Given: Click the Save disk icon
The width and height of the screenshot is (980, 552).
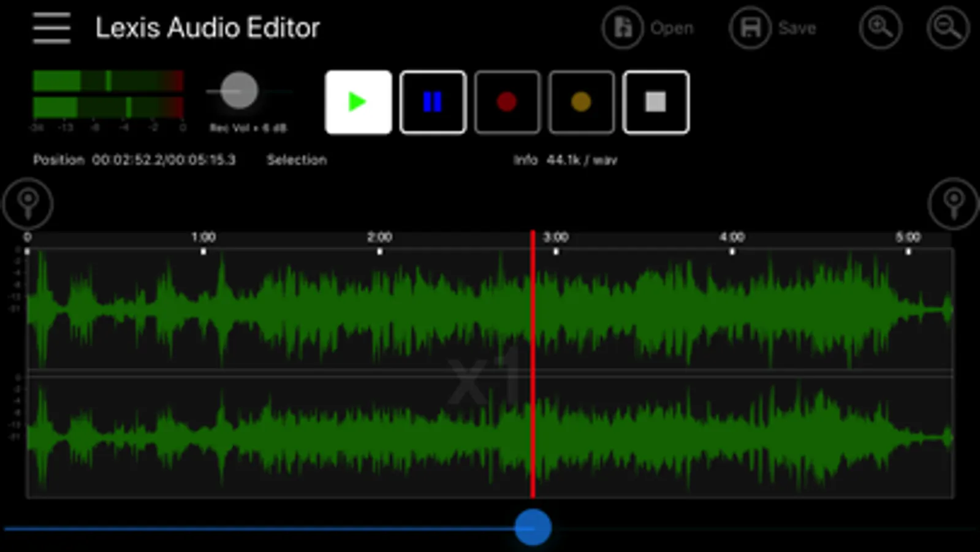Looking at the screenshot, I should [x=750, y=28].
